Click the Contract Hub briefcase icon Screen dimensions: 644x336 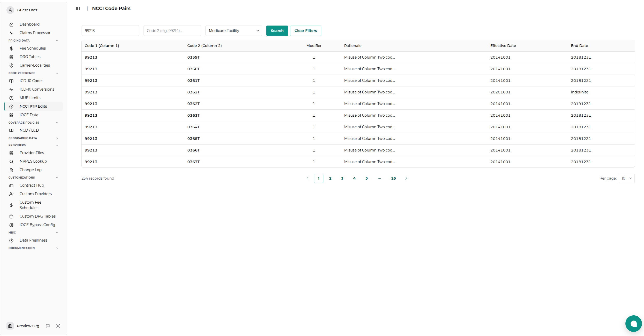coord(11,186)
